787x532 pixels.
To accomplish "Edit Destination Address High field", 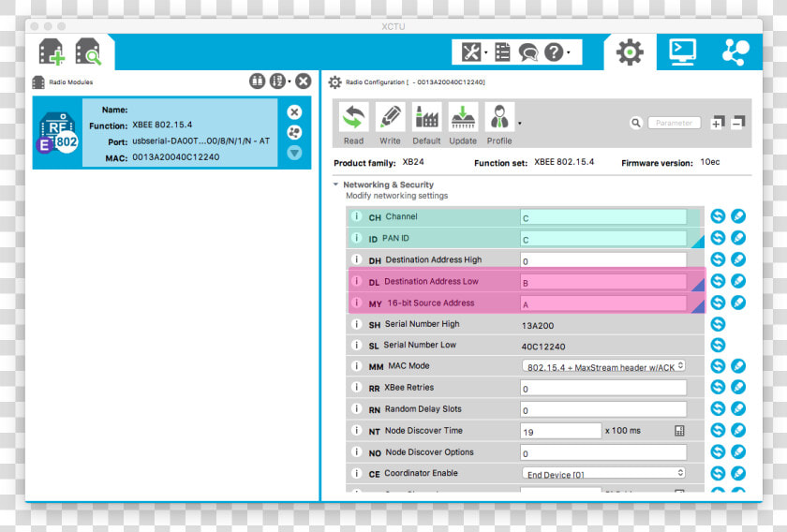I will 603,260.
